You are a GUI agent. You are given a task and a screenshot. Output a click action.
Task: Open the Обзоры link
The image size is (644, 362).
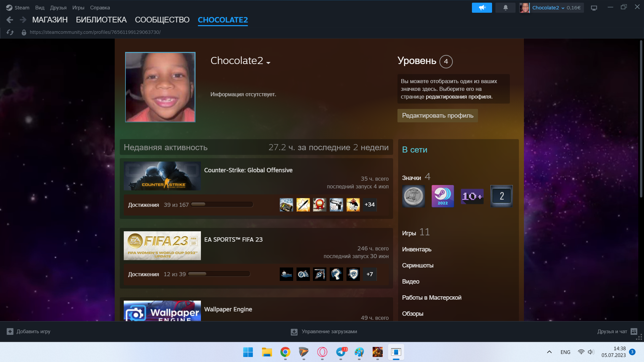(413, 314)
